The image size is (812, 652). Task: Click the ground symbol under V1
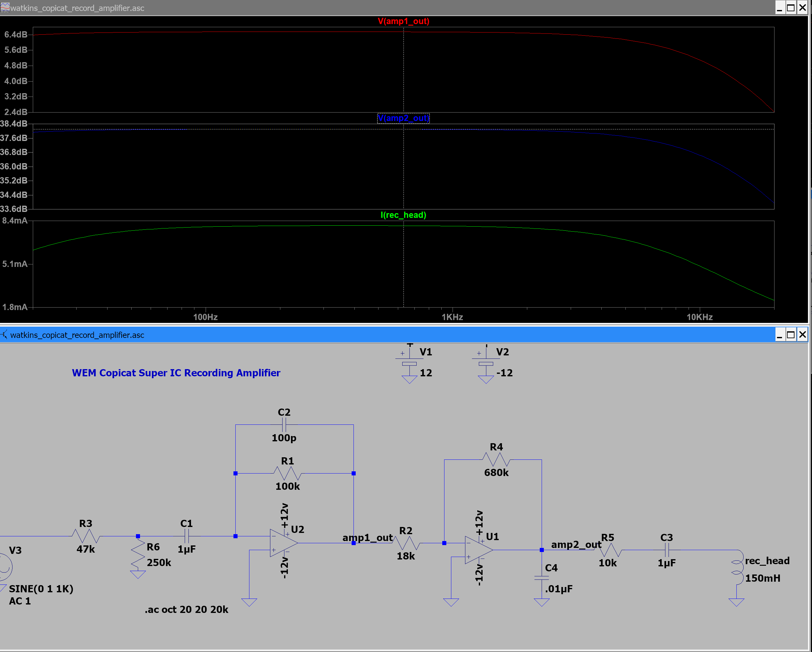point(409,380)
